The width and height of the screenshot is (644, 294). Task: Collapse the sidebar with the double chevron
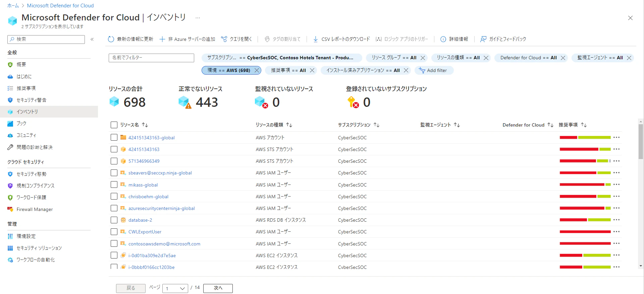pyautogui.click(x=92, y=39)
